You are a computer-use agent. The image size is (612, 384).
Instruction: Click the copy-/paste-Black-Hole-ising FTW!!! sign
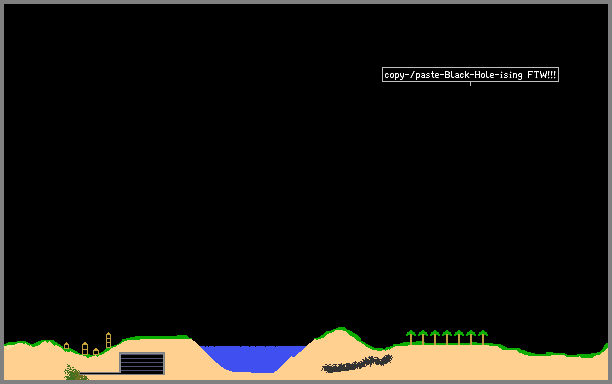470,75
